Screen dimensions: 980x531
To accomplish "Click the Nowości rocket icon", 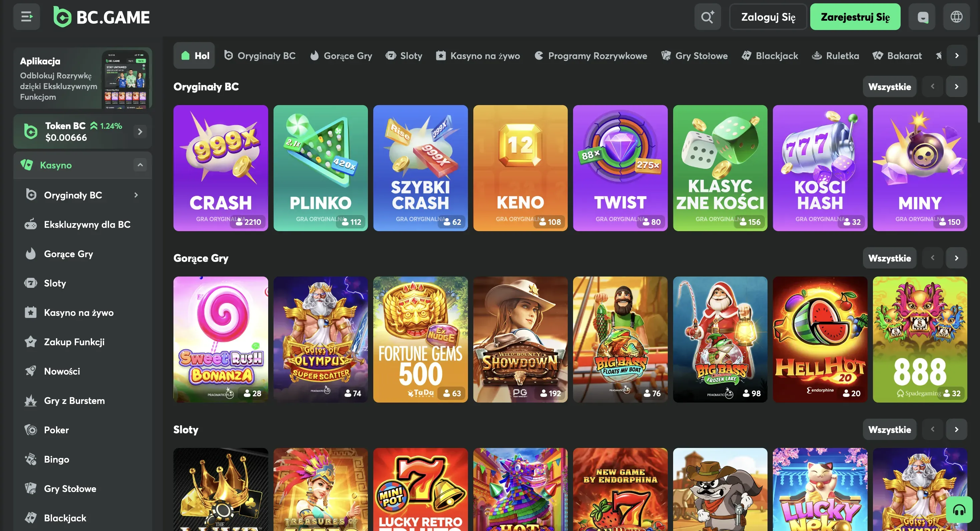I will [31, 371].
